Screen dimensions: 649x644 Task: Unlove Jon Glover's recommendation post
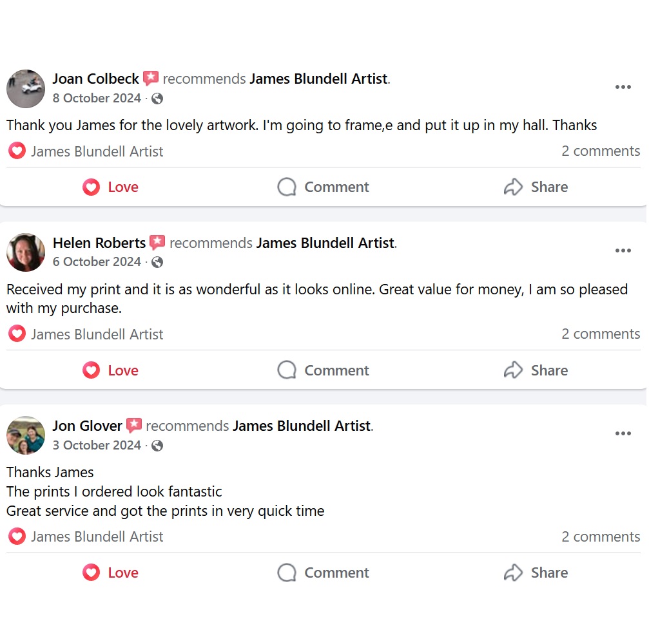110,573
